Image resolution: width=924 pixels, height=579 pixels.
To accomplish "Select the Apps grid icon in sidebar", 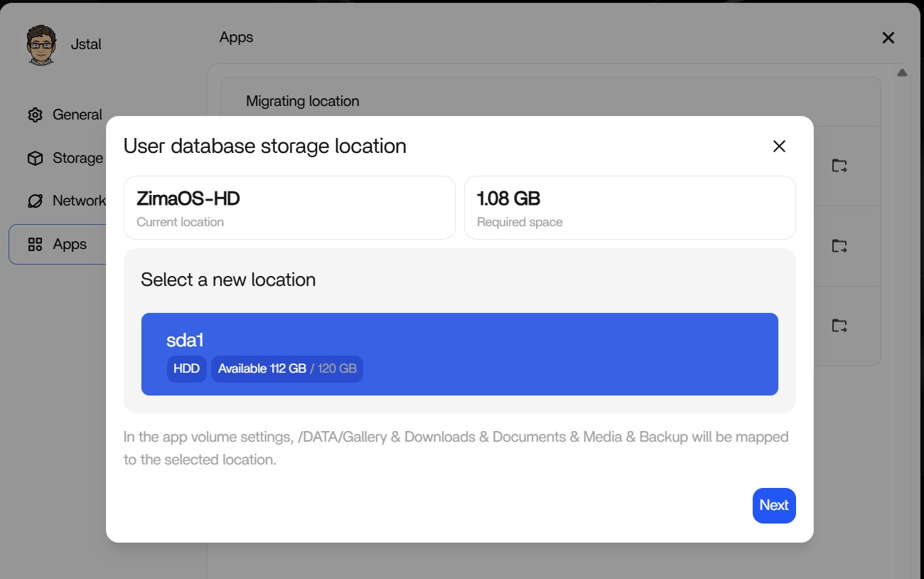I will 35,245.
